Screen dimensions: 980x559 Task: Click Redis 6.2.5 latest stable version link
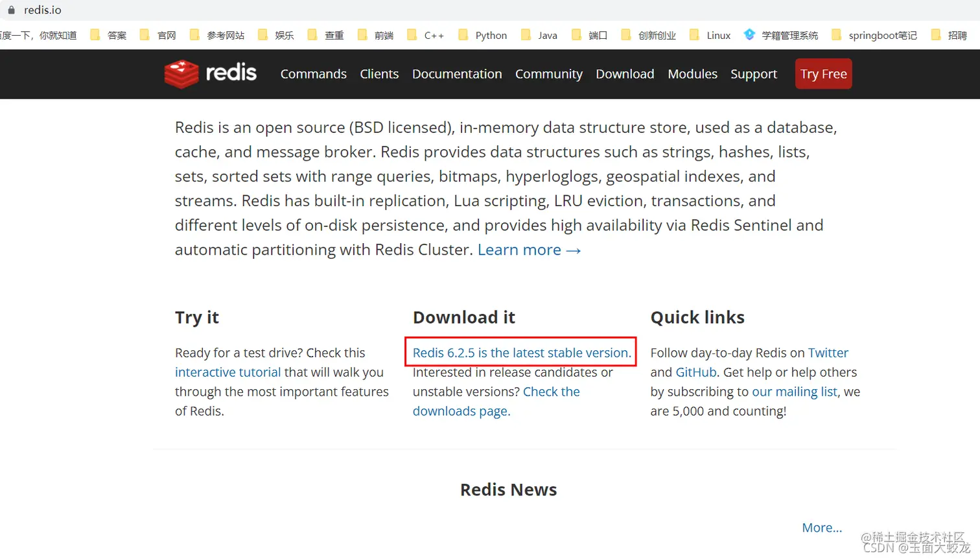pos(522,353)
